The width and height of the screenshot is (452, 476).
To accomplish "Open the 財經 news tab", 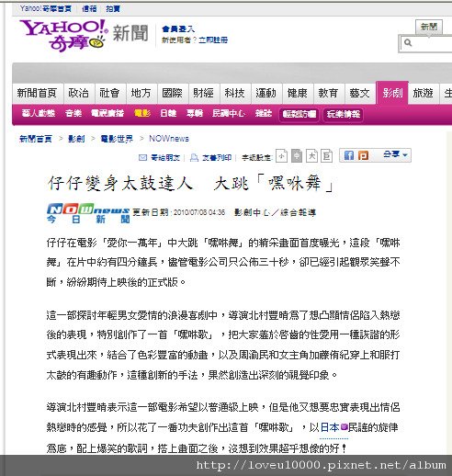I will (203, 93).
